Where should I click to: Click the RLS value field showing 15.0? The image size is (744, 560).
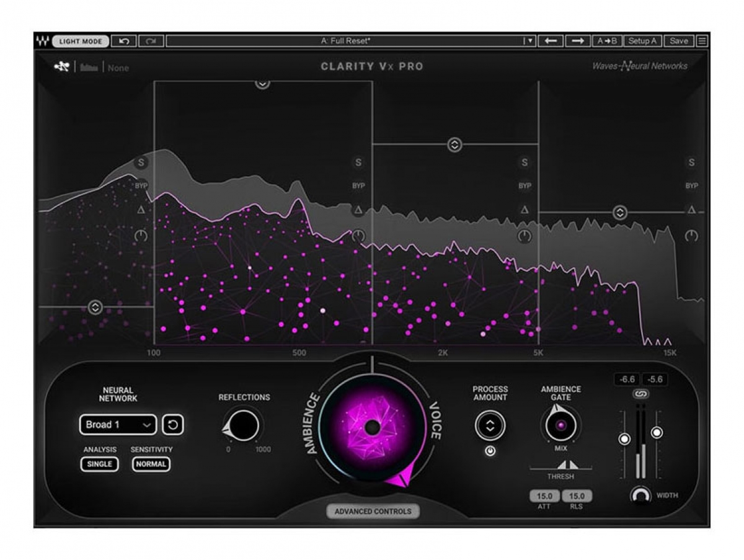pos(577,496)
